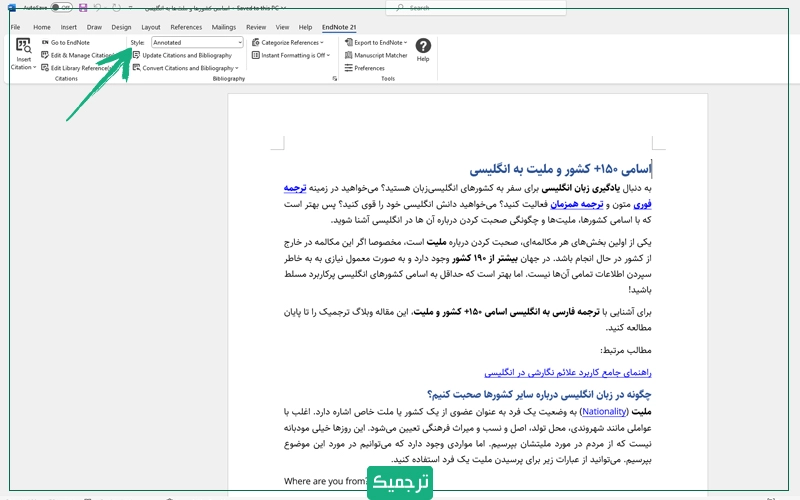Open the File tab
The width and height of the screenshot is (800, 500).
pyautogui.click(x=15, y=27)
